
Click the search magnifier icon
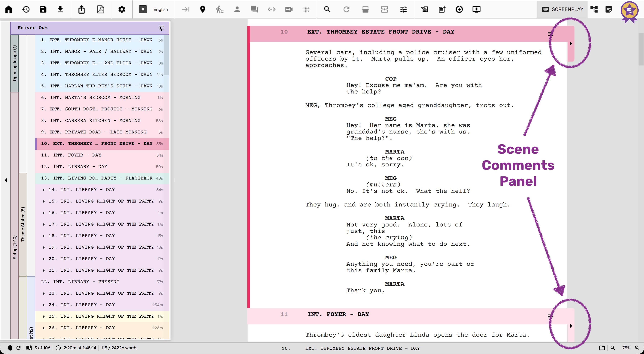(x=327, y=10)
